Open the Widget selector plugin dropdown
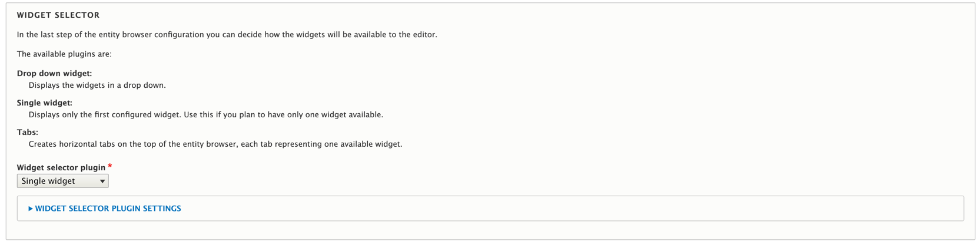Viewport: 980px width, 244px height. tap(62, 181)
